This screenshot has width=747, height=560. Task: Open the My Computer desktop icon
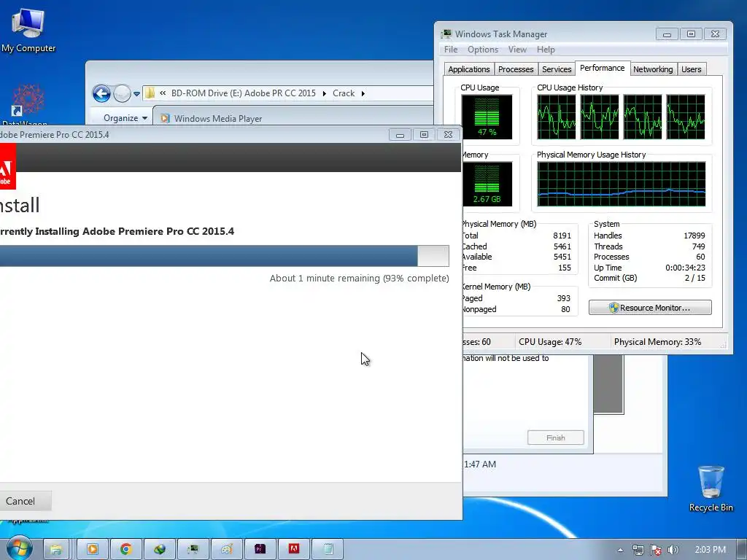(28, 29)
